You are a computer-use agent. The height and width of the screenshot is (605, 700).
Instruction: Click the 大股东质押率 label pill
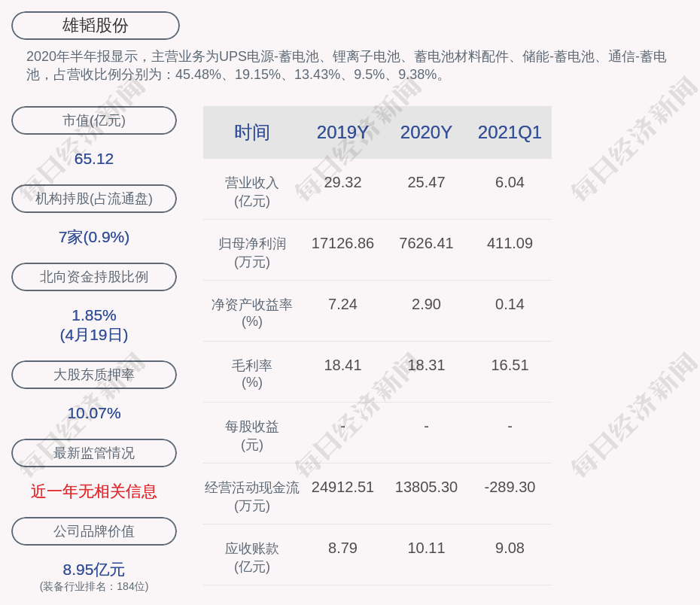[x=94, y=375]
